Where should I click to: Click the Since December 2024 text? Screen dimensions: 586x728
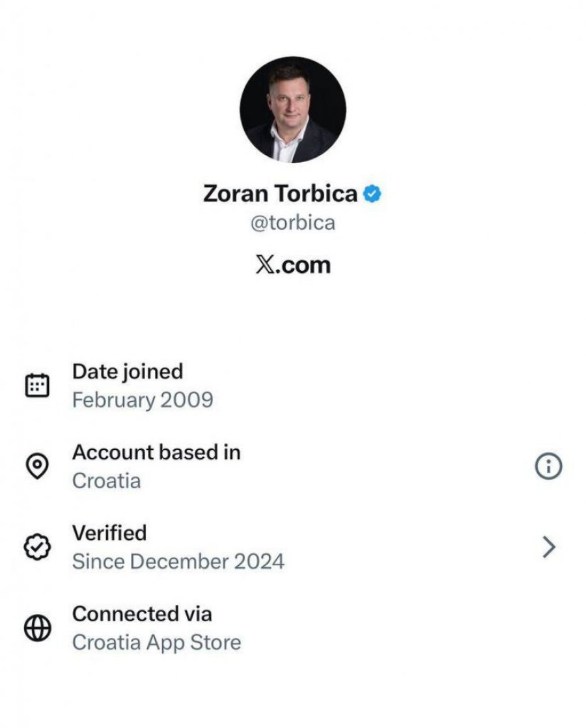178,561
